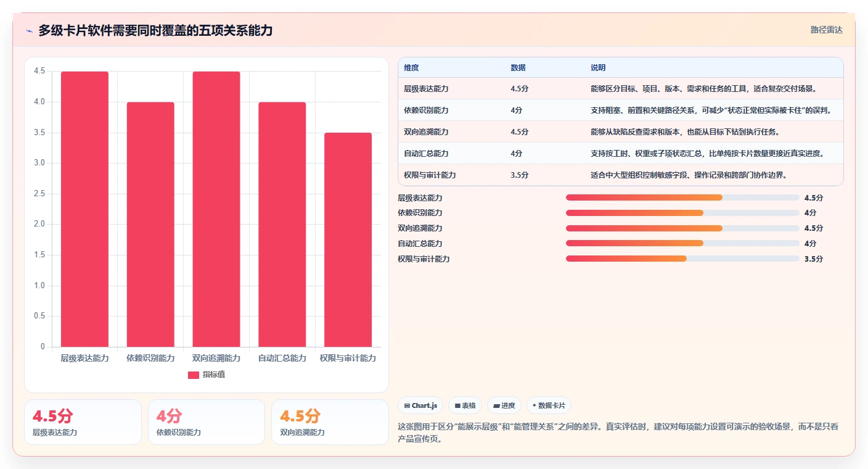Click 自动汇总能力 label on chart x-axis
868x469 pixels.
[x=282, y=359]
